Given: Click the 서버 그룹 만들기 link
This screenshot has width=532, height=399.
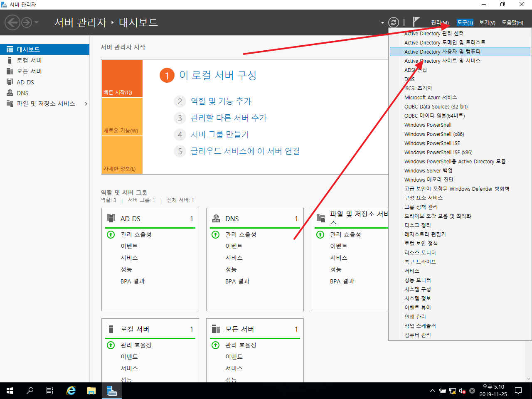Looking at the screenshot, I should (219, 134).
